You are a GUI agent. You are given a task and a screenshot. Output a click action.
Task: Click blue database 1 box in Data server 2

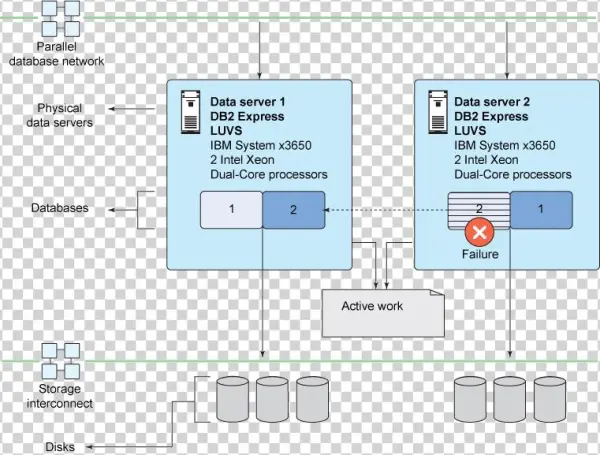pos(541,210)
